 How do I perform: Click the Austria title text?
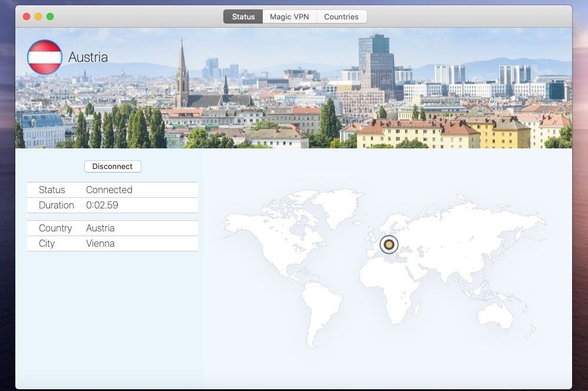pos(88,57)
